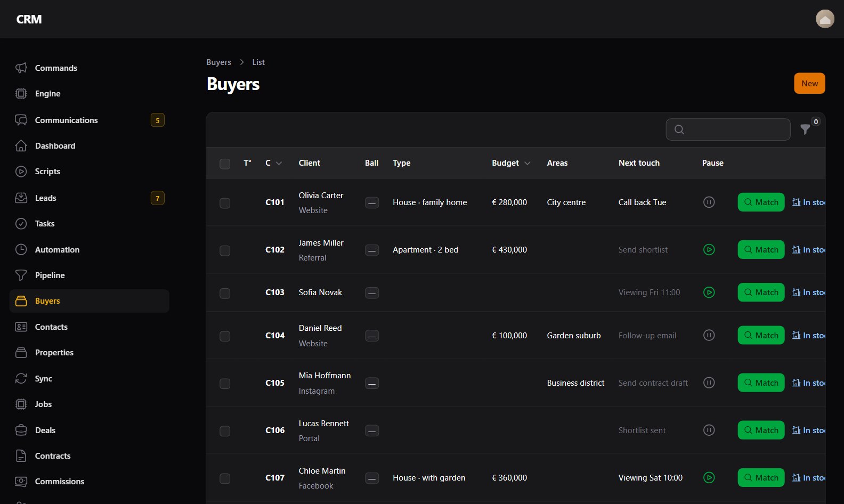Click the Deals briefcase icon
844x504 pixels.
pos(21,430)
